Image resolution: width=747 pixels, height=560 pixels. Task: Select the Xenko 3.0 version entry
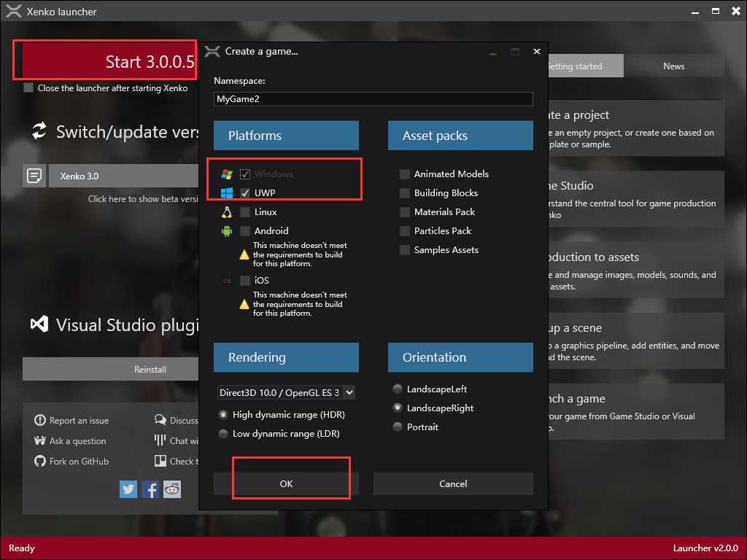(124, 176)
